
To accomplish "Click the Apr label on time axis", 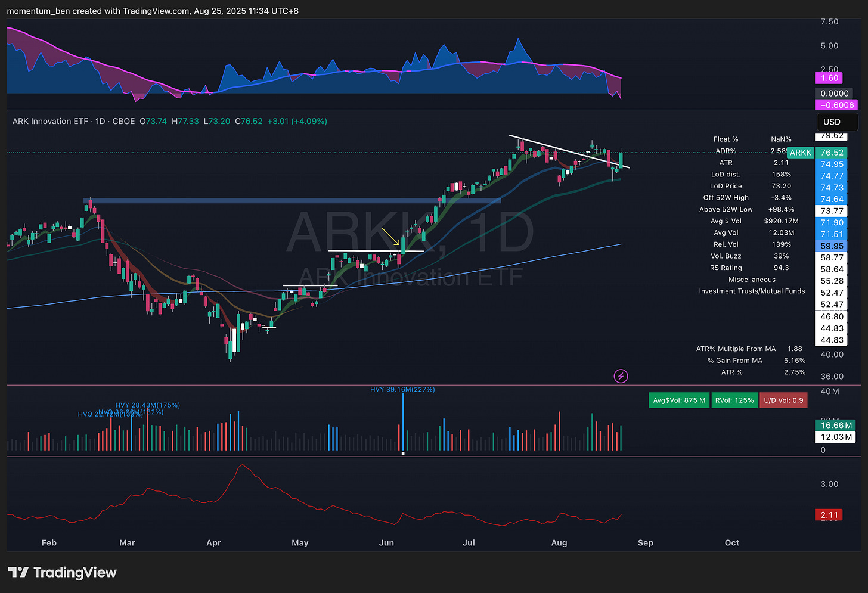I will 213,543.
